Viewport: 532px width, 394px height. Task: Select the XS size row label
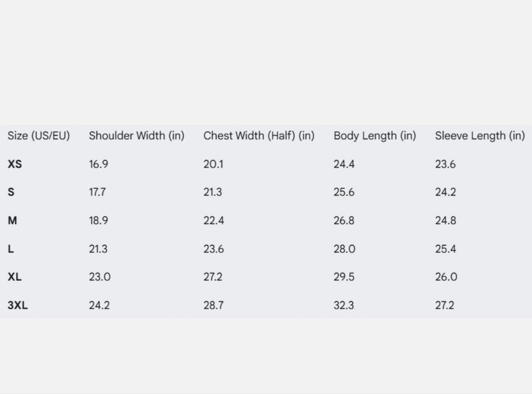[x=15, y=164]
